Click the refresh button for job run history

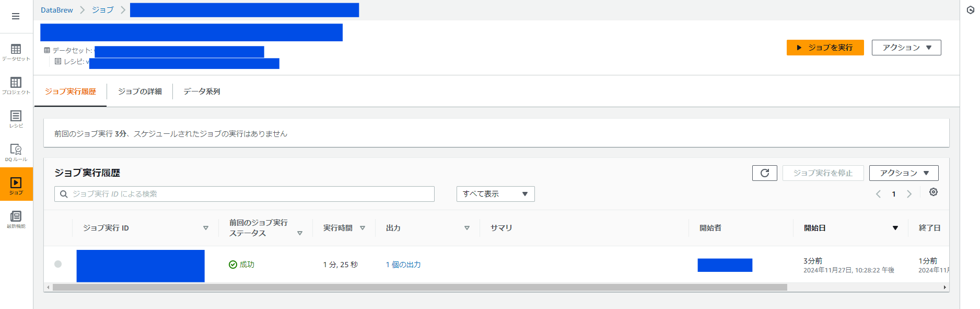(x=764, y=173)
